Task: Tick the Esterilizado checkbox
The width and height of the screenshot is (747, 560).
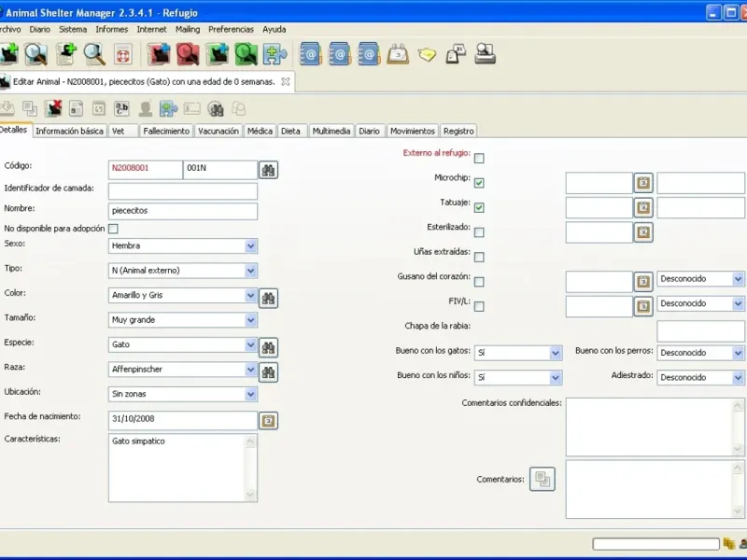Action: [479, 232]
